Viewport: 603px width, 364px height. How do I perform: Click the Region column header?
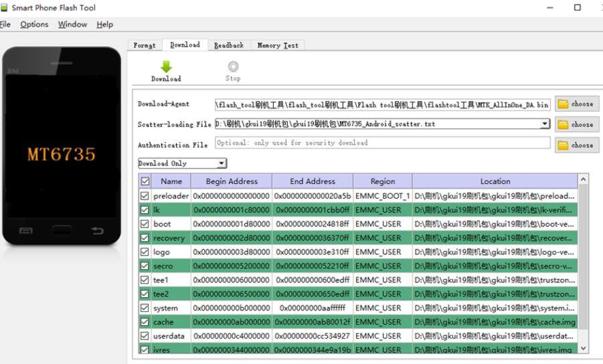(383, 181)
